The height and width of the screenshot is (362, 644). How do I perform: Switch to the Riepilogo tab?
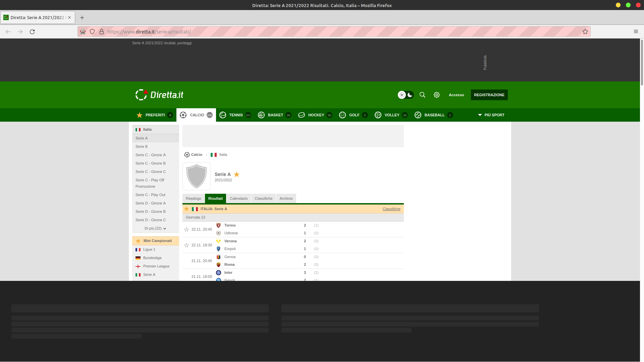point(194,198)
